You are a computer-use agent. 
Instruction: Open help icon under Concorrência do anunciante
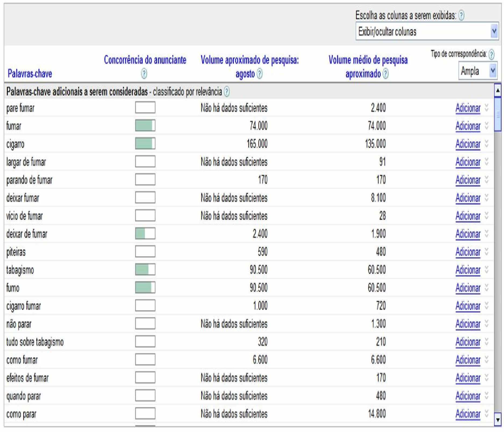(144, 73)
